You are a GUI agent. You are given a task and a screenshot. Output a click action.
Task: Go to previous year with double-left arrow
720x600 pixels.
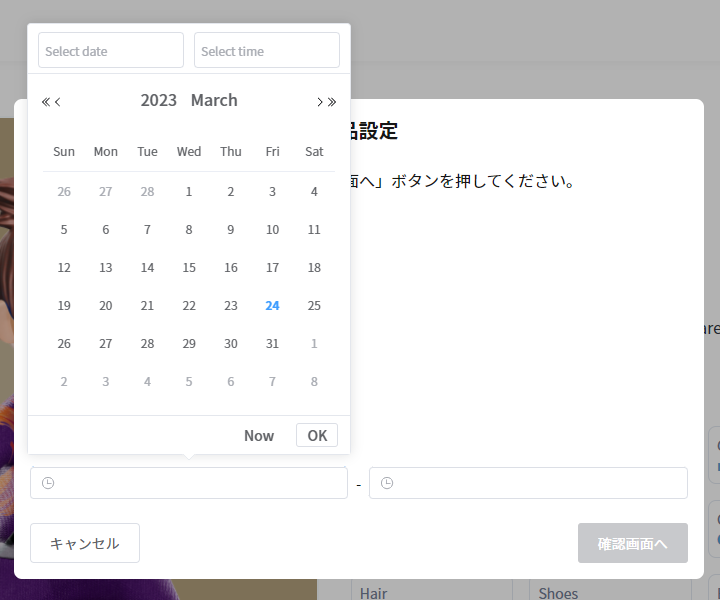(x=45, y=101)
